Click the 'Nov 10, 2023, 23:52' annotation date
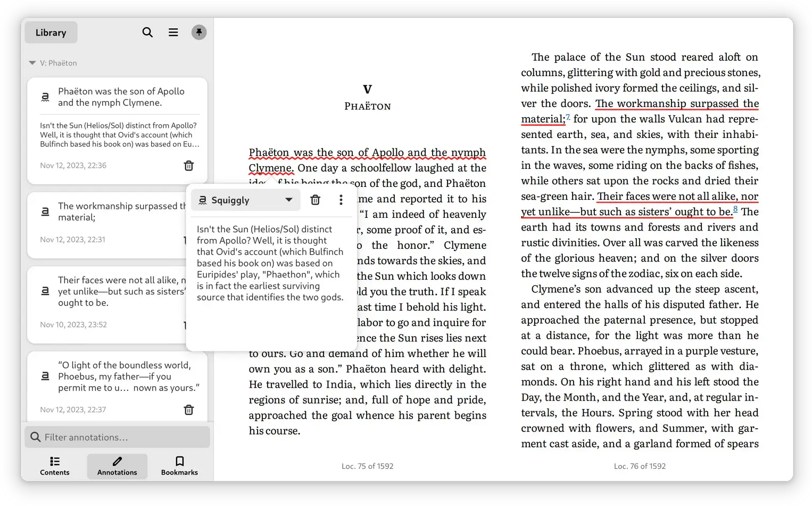Viewport: 812px width, 506px height. click(x=73, y=325)
